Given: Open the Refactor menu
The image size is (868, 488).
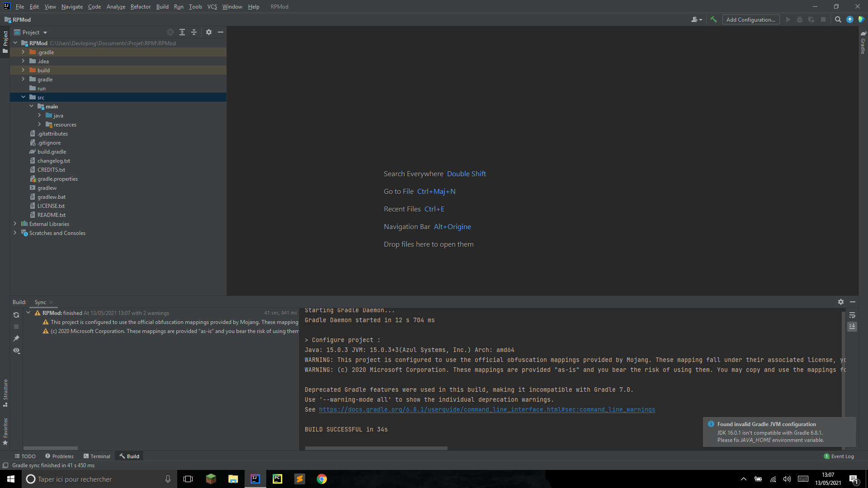Looking at the screenshot, I should click(x=140, y=7).
